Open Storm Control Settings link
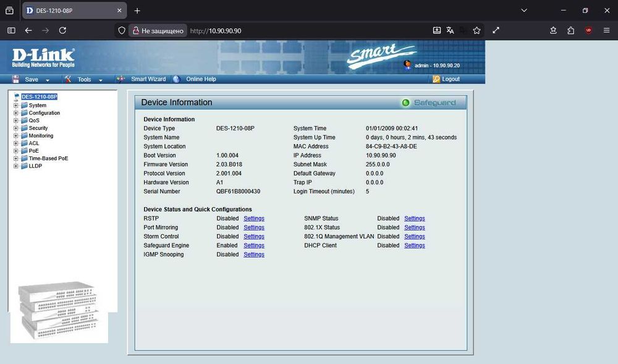618x364 pixels. point(254,236)
